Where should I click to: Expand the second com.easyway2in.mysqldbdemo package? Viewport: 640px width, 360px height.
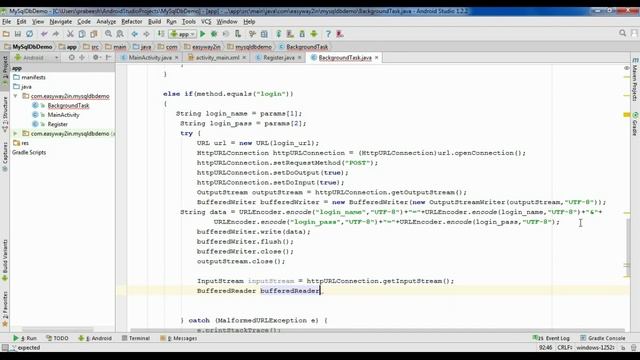tap(16, 133)
